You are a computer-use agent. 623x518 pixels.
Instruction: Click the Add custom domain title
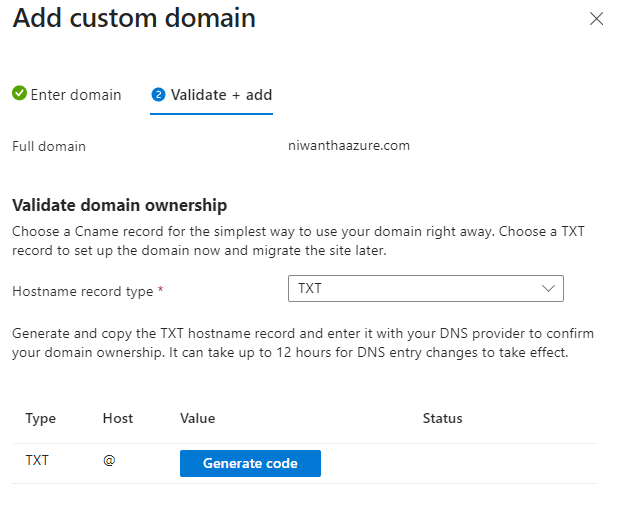tap(134, 18)
